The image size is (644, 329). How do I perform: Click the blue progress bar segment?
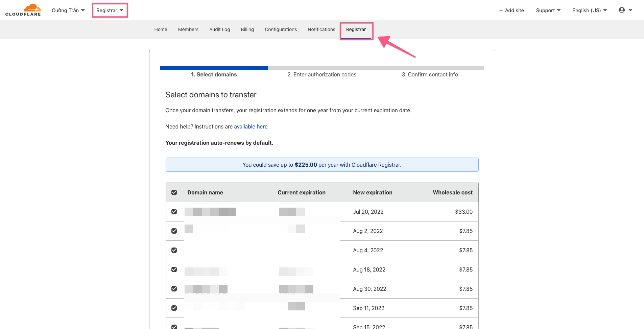coord(214,68)
